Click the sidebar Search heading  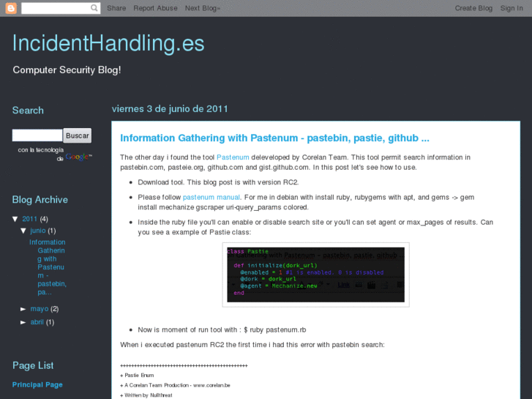[x=28, y=111]
